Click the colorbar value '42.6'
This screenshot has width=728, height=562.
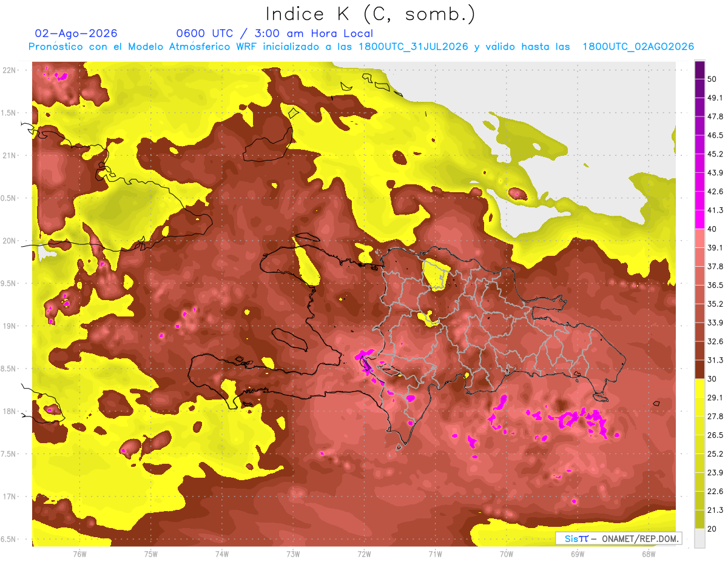tap(715, 192)
